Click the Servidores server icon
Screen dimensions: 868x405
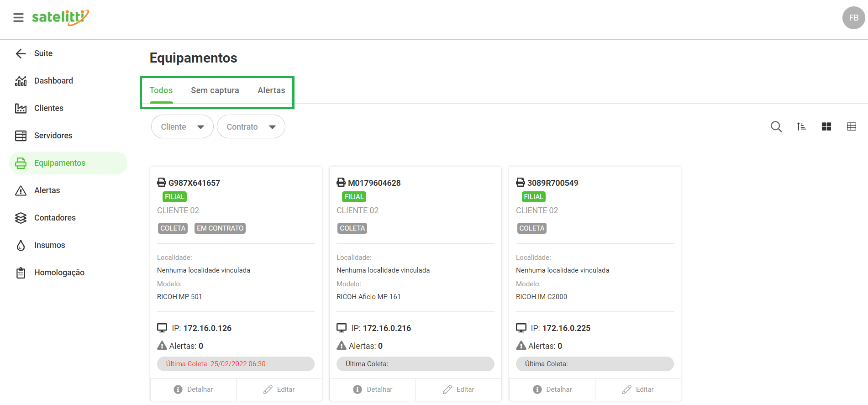pos(21,136)
